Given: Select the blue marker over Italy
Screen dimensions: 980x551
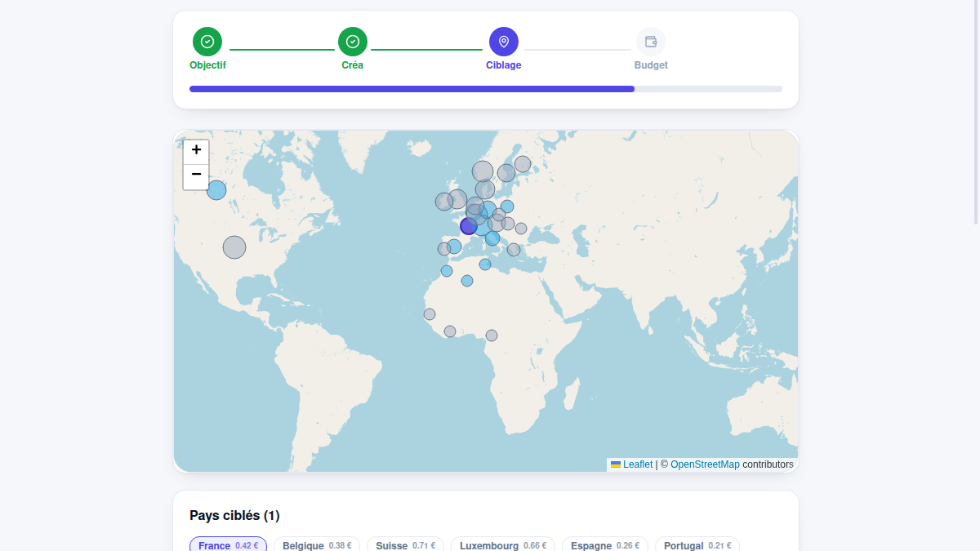Looking at the screenshot, I should [x=492, y=238].
